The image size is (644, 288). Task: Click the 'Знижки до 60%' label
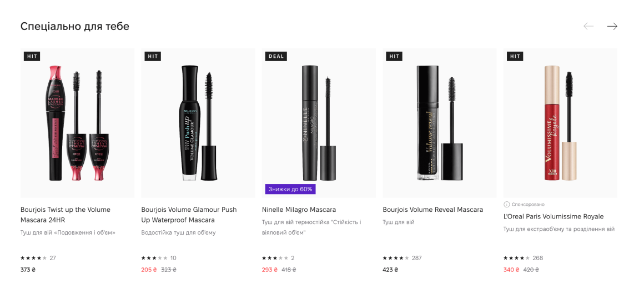[290, 189]
